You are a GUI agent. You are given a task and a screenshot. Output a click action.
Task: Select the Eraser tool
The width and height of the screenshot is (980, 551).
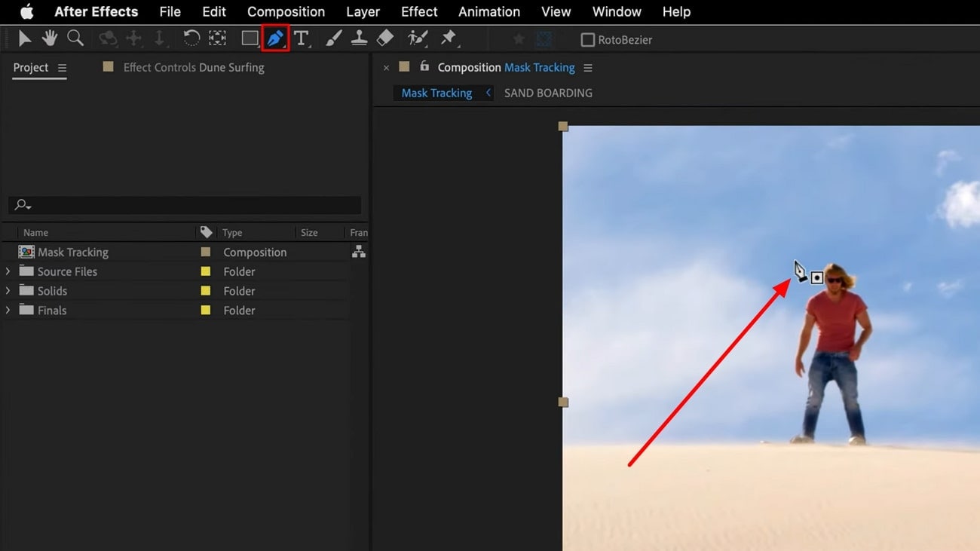385,38
